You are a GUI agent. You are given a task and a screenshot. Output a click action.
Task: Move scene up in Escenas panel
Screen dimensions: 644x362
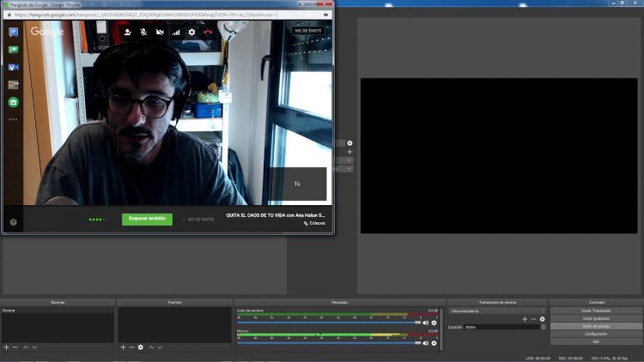pyautogui.click(x=26, y=347)
